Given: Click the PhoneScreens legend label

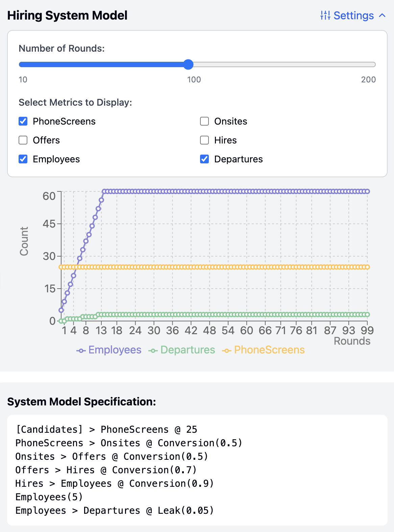Looking at the screenshot, I should coord(269,350).
